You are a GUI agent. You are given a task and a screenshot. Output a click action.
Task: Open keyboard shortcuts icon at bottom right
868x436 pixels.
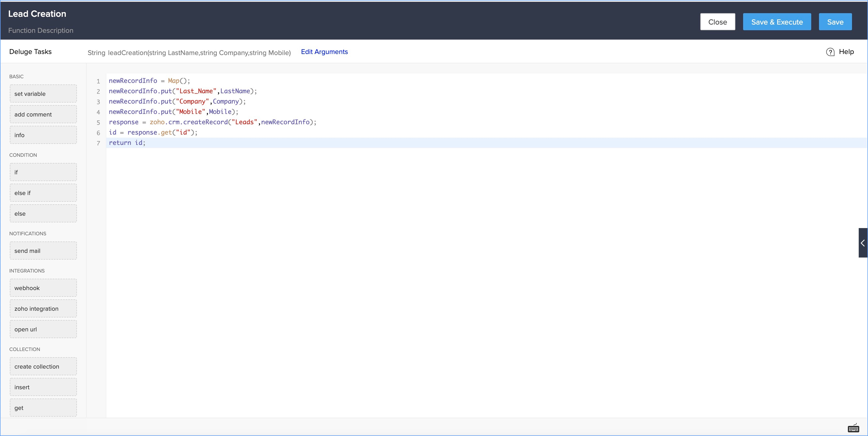tap(853, 428)
